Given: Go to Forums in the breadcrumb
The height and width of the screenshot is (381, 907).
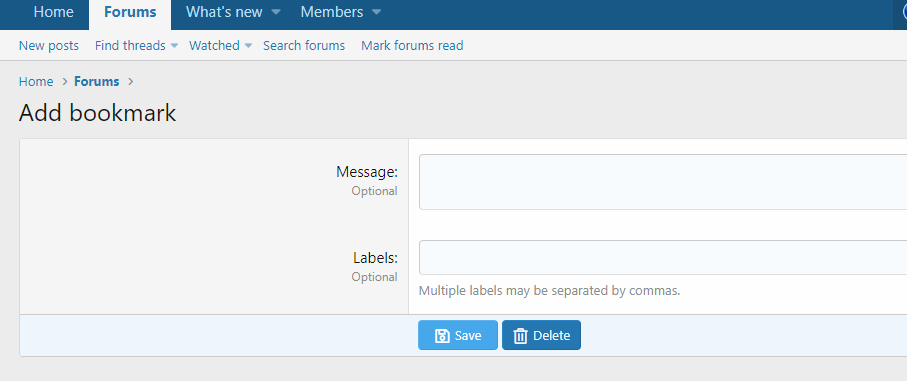Looking at the screenshot, I should coord(97,82).
